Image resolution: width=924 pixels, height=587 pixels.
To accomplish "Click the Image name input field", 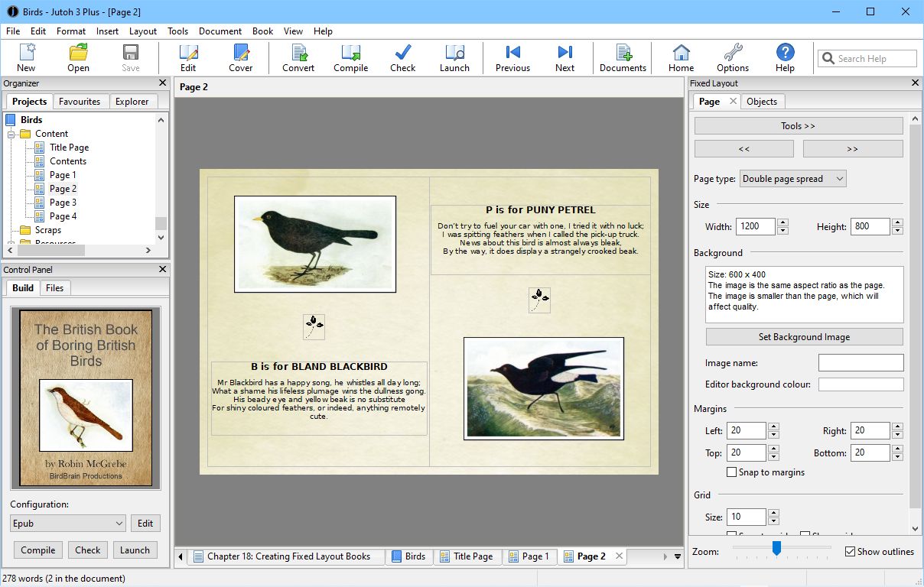I will tap(861, 363).
